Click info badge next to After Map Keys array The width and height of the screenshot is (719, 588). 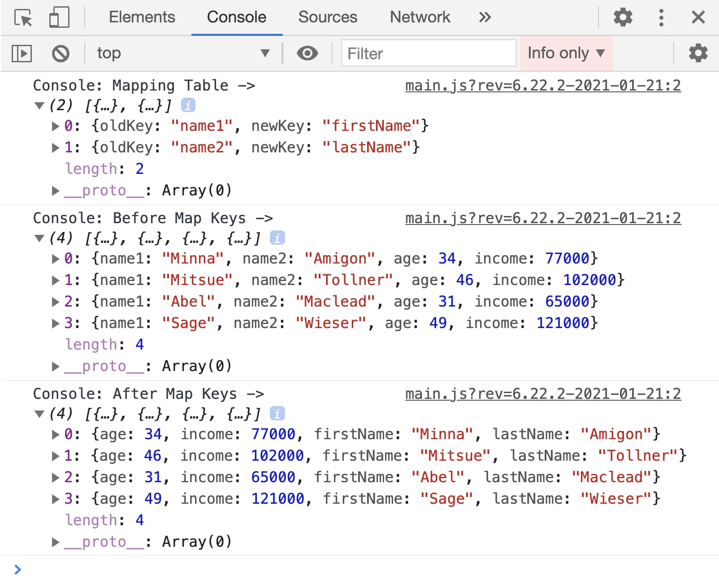(277, 414)
